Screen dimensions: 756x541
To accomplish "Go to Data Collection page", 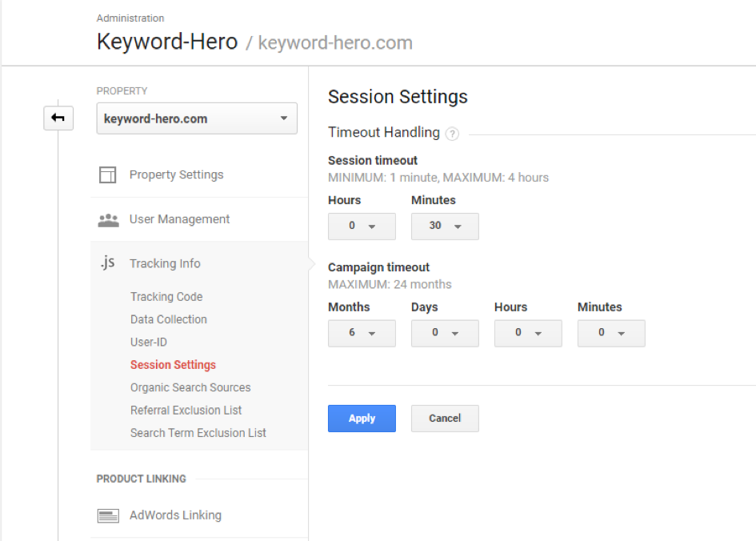I will [168, 319].
